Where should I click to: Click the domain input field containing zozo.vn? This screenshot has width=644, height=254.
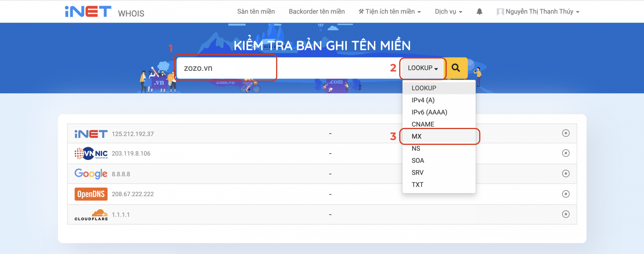288,68
